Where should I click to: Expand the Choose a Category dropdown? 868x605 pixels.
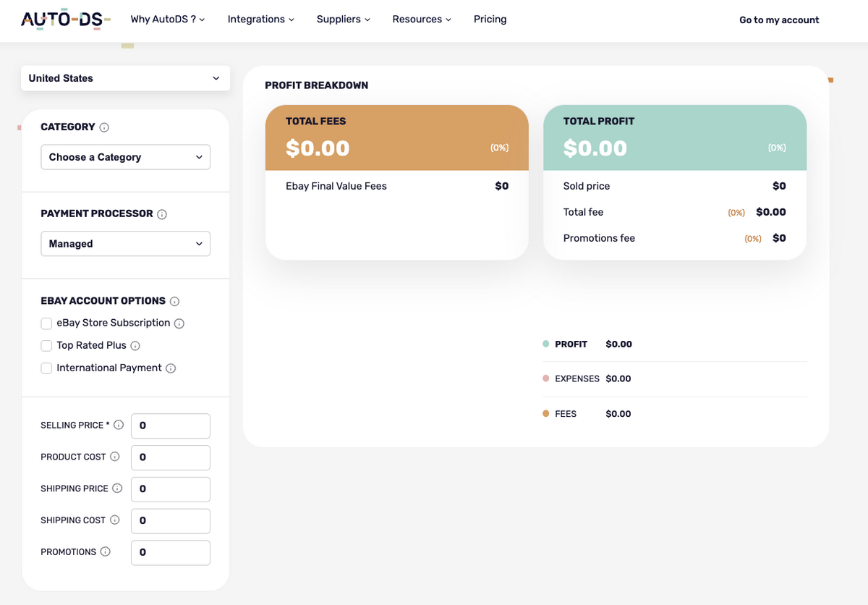125,157
